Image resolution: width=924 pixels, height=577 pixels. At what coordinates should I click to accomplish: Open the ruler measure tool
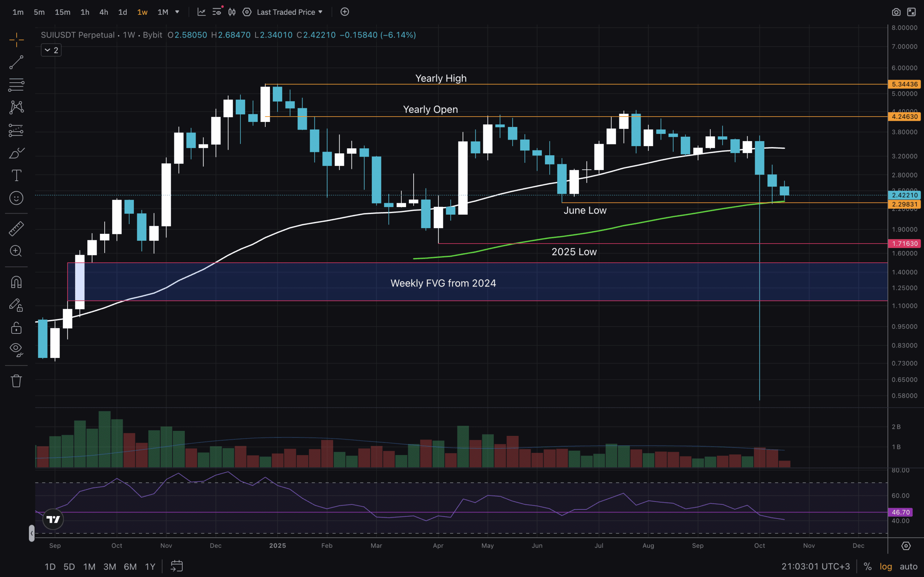16,228
